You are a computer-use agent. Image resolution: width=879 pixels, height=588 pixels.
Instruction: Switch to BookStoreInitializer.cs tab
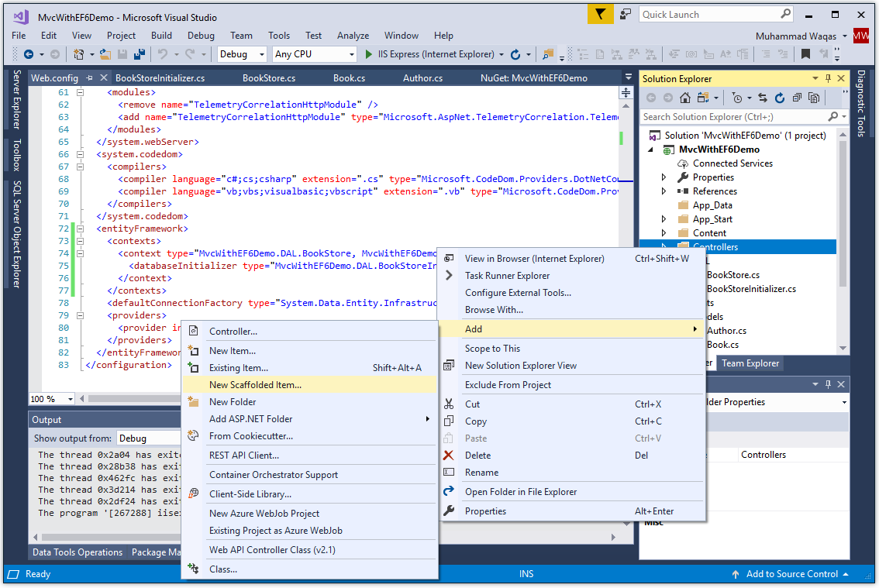click(x=160, y=78)
